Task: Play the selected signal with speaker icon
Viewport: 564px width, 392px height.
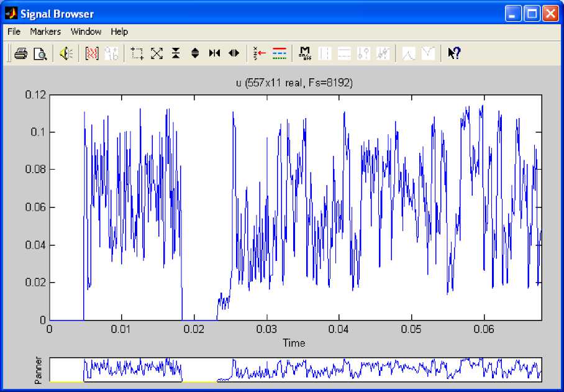Action: click(x=66, y=54)
